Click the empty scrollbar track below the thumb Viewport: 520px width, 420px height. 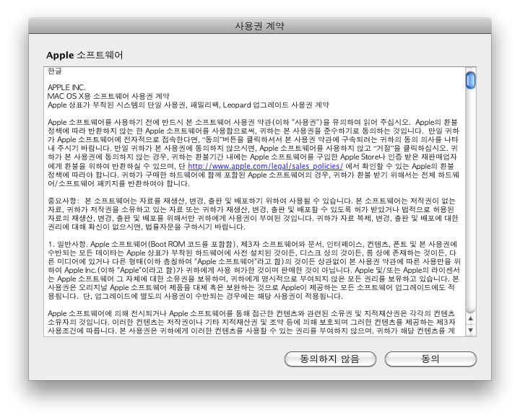pyautogui.click(x=470, y=201)
